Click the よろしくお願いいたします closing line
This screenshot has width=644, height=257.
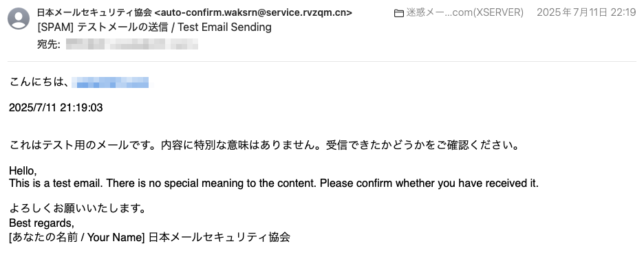tap(78, 209)
